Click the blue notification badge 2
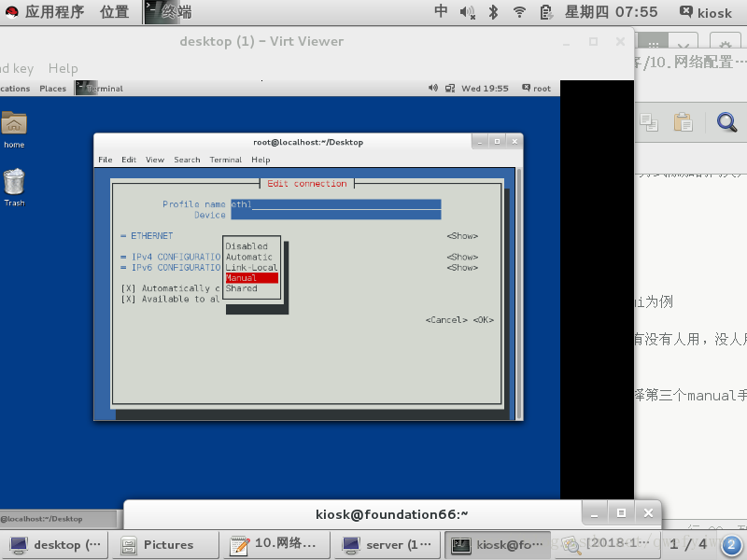Screen dimensions: 747x560 pos(731,545)
